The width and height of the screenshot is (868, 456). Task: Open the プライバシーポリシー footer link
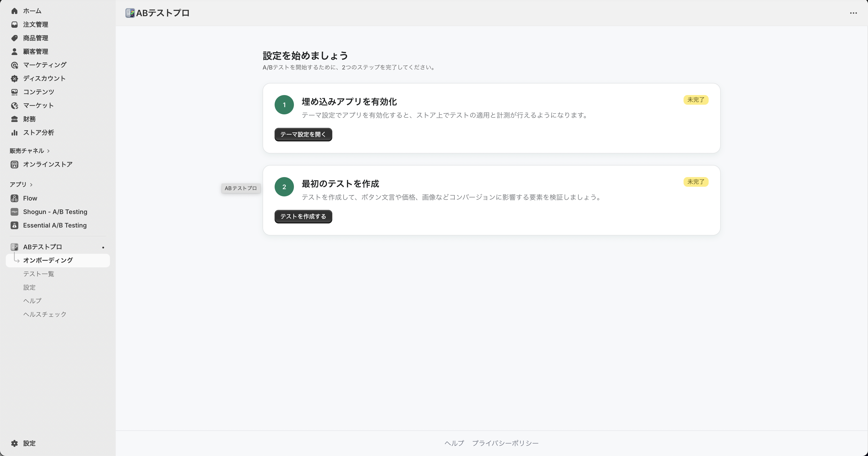point(505,443)
